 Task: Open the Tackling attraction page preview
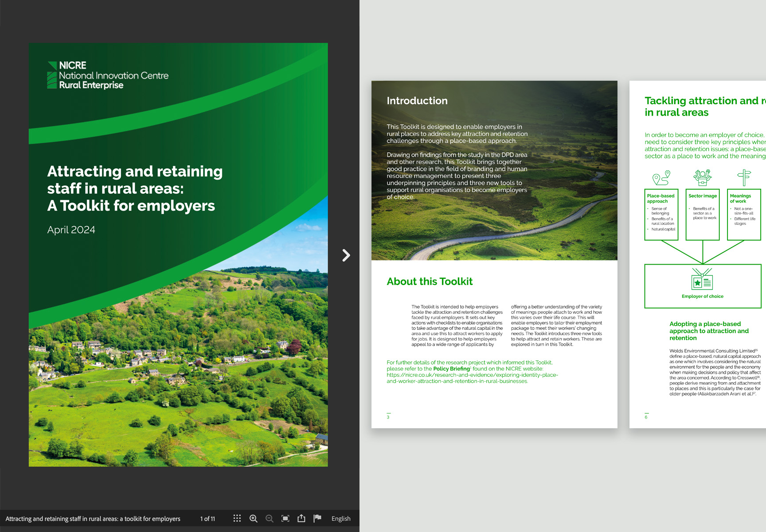point(697,254)
